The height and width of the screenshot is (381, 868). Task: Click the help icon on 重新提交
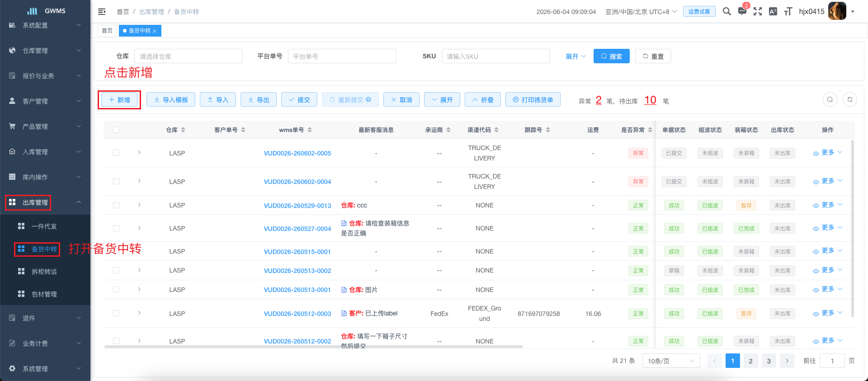[x=368, y=99]
